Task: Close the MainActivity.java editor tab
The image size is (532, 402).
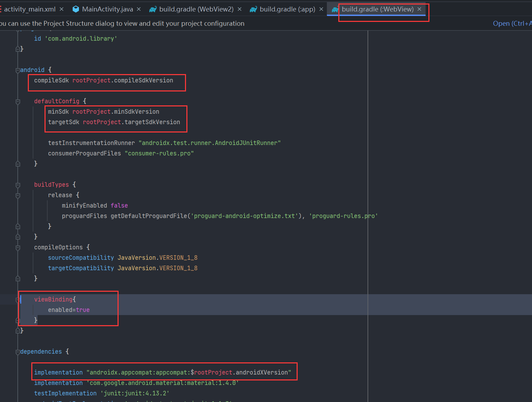Action: coord(139,9)
